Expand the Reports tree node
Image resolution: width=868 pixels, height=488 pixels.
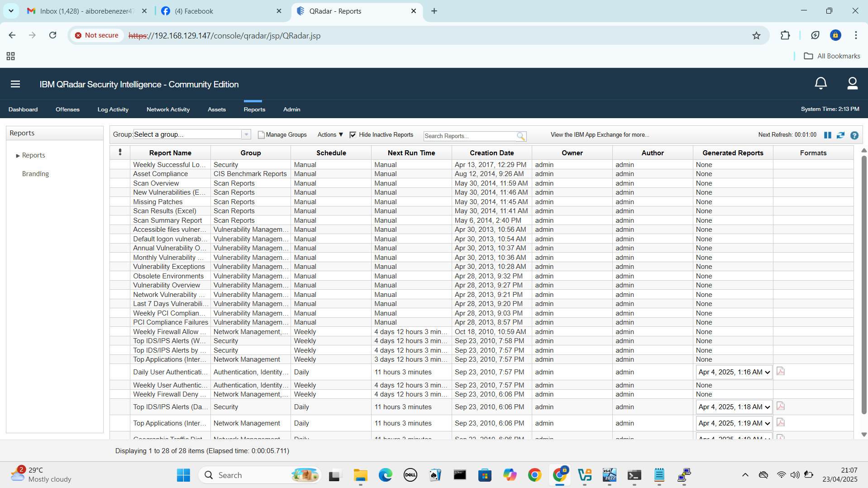tap(18, 156)
